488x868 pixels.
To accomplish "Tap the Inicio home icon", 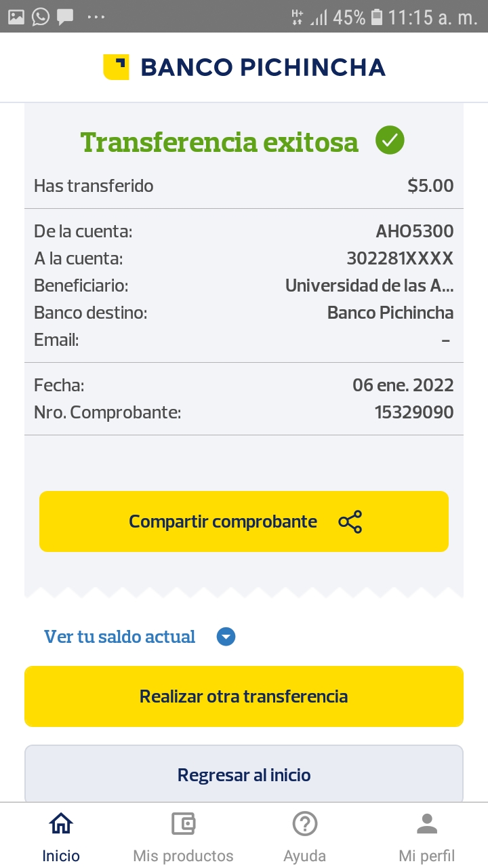I will point(61,824).
